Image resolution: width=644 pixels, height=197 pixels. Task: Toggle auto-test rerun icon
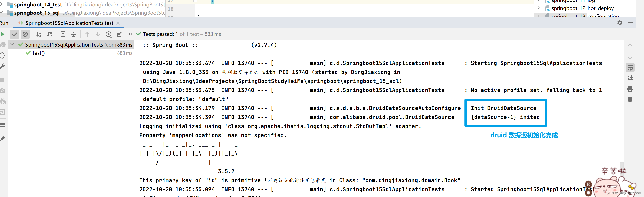3,55
